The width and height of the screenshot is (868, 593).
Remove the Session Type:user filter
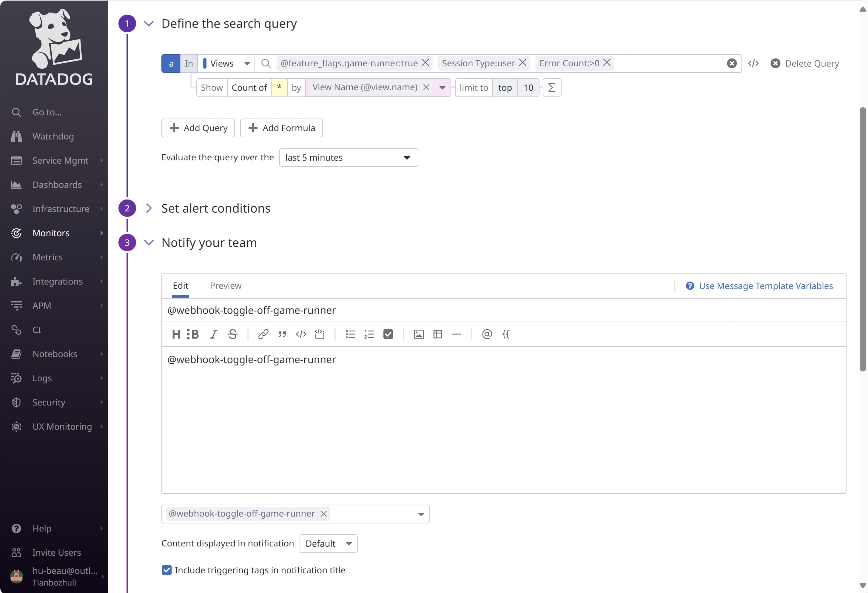(x=522, y=63)
